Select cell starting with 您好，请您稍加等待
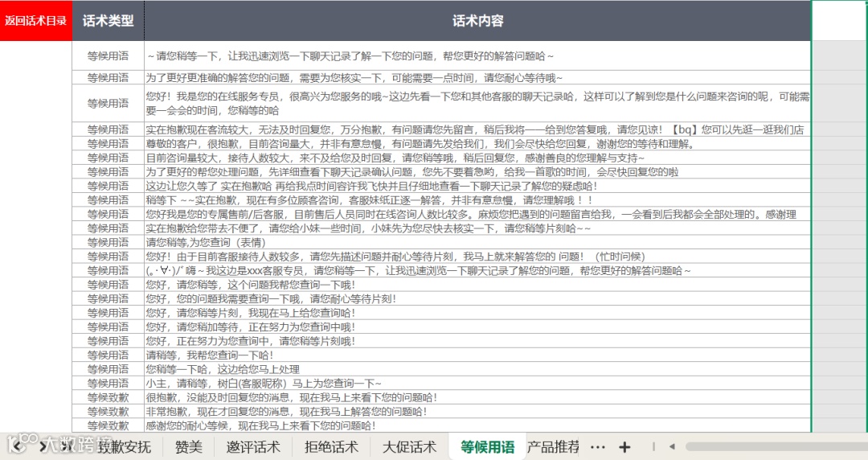868x460 pixels. 477,327
